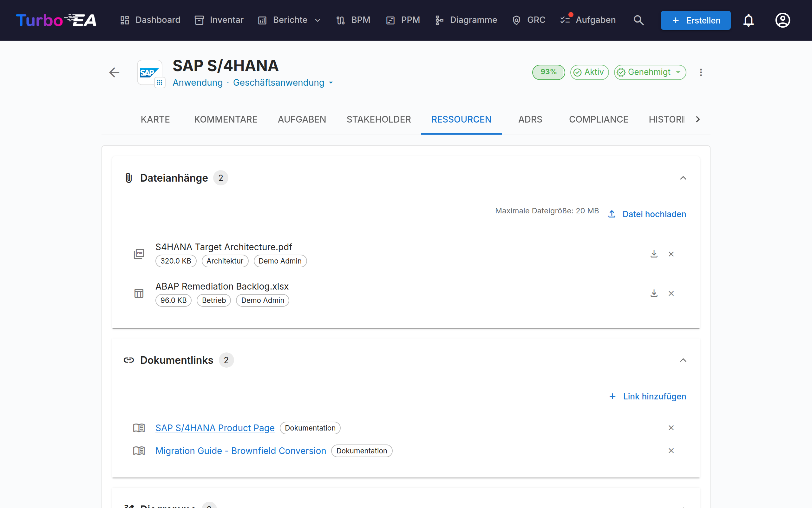Click the PDF file icon

tap(139, 254)
